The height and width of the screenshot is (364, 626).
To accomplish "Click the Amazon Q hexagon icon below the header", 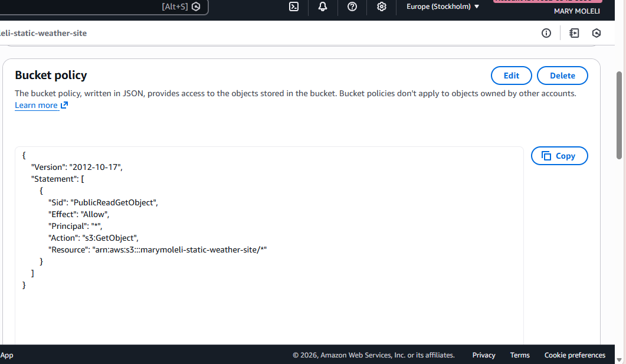I will (x=596, y=33).
